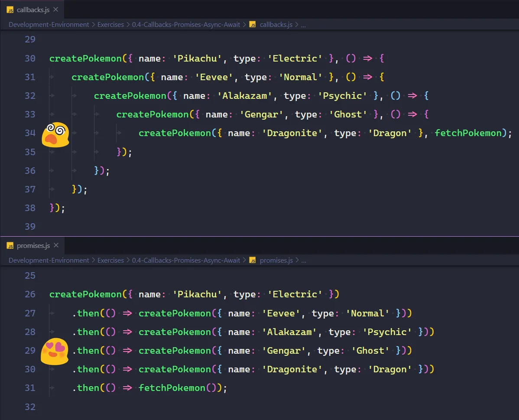Switch to the callbacks.js tab
The width and height of the screenshot is (519, 420).
coord(32,10)
